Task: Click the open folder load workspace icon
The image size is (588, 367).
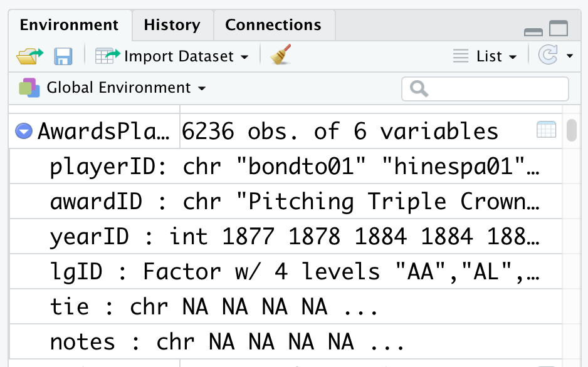Action: pos(29,56)
